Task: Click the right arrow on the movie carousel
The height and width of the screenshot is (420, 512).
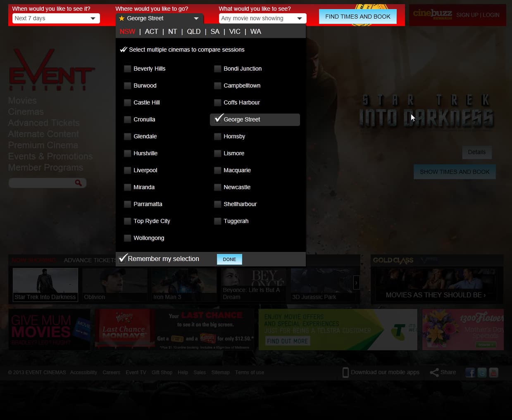Action: [x=356, y=282]
